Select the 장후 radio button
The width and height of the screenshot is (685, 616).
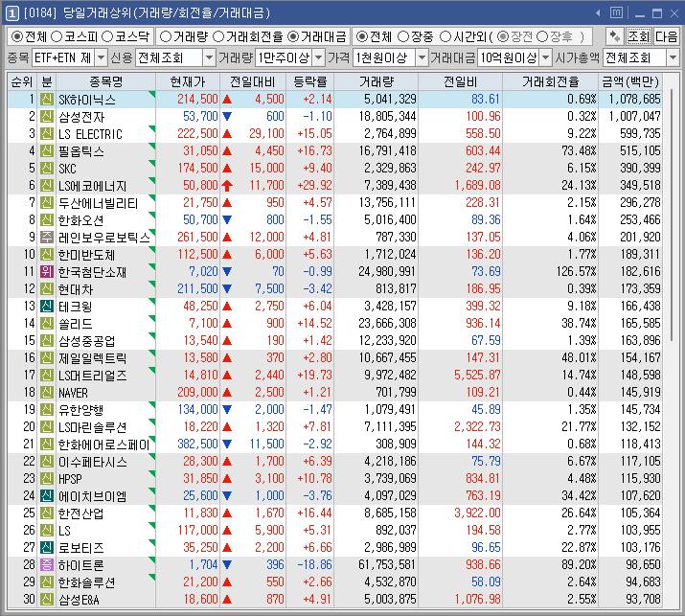(x=541, y=36)
